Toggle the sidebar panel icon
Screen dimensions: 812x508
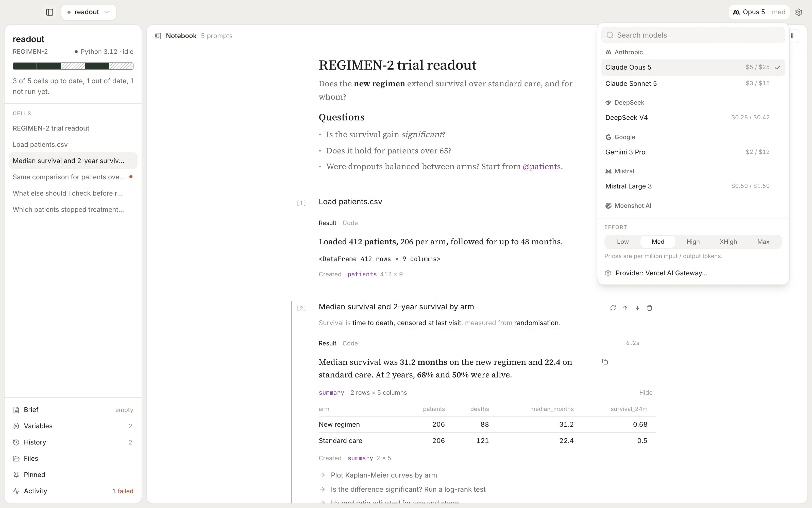(x=50, y=12)
